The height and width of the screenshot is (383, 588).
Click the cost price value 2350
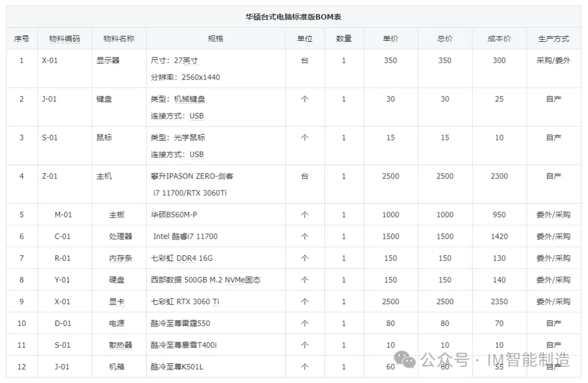click(499, 301)
